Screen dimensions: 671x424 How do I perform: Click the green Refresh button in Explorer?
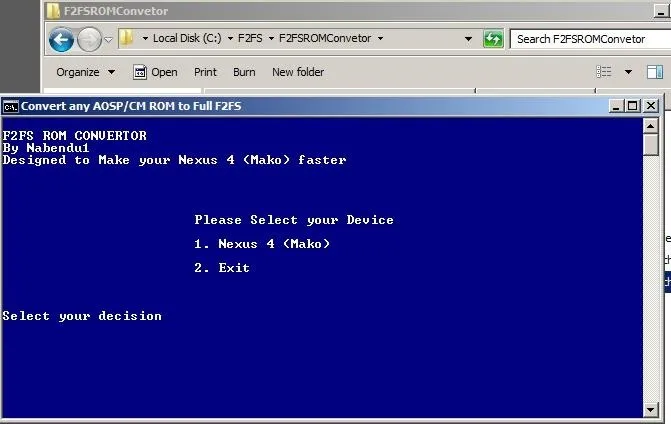(493, 39)
